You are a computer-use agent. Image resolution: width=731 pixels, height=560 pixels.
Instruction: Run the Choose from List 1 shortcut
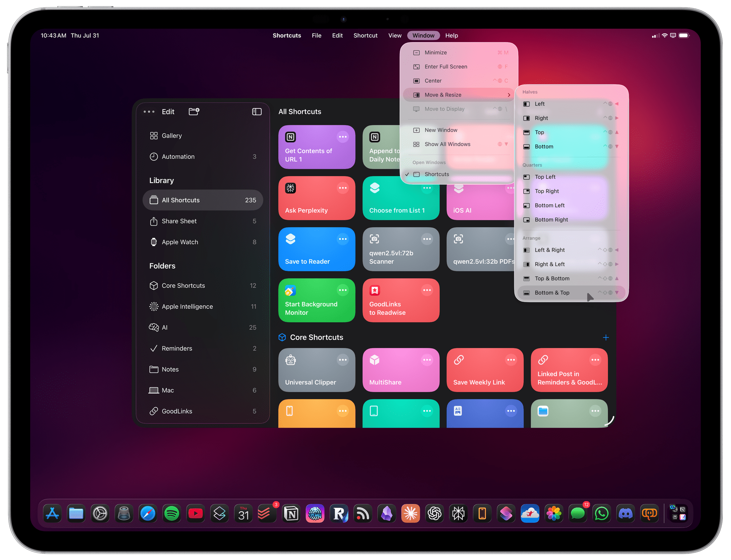[401, 198]
